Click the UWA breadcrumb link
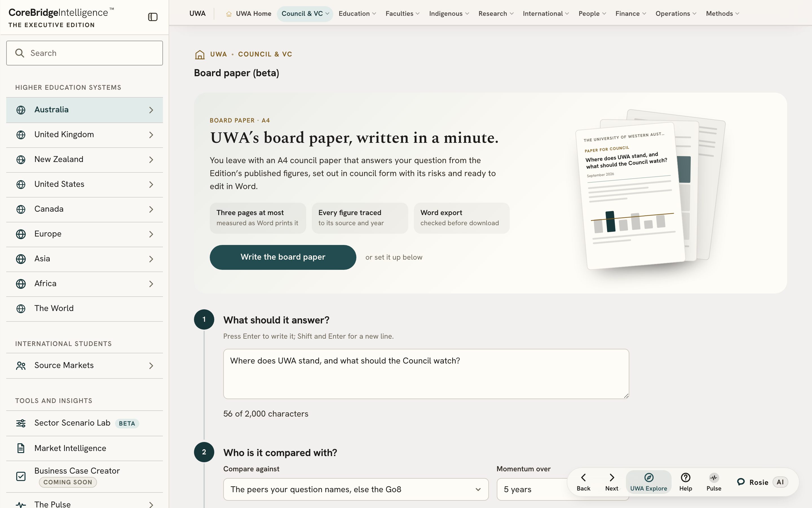Image resolution: width=812 pixels, height=508 pixels. click(x=219, y=54)
